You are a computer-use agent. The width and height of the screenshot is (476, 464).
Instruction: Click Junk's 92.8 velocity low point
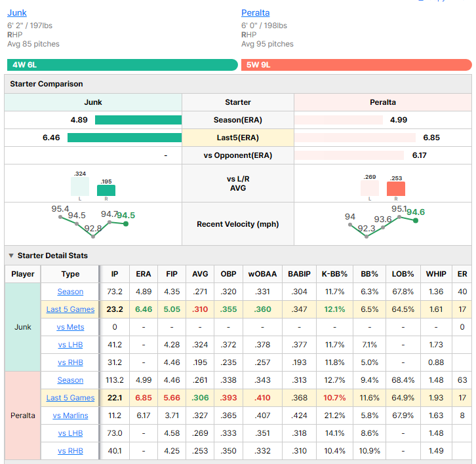[93, 237]
